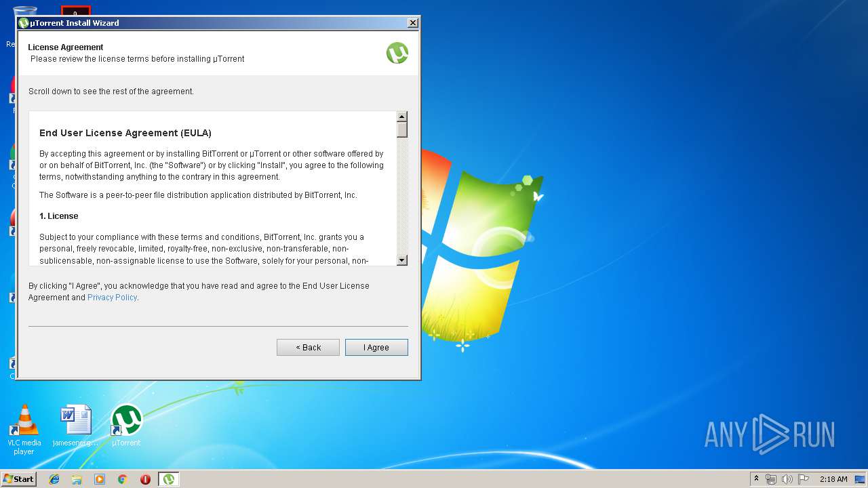This screenshot has width=868, height=488.
Task: Click 'Scroll down to see the rest' text
Action: click(111, 91)
